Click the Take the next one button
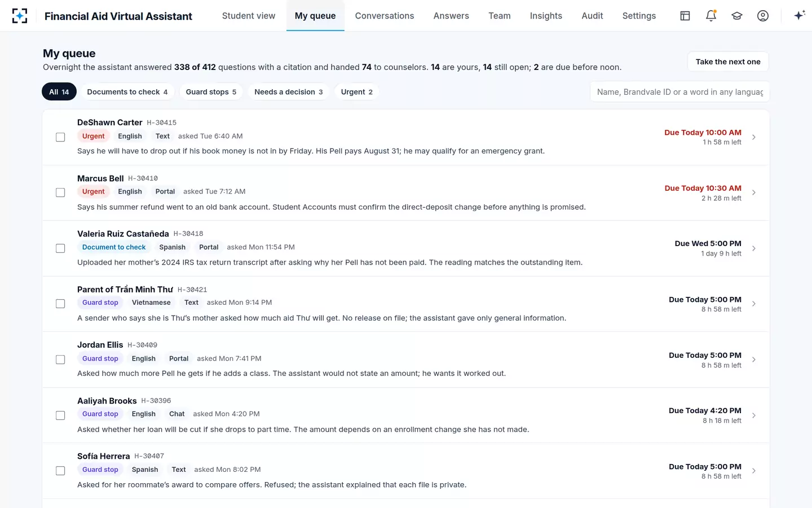The width and height of the screenshot is (812, 508). tap(728, 62)
